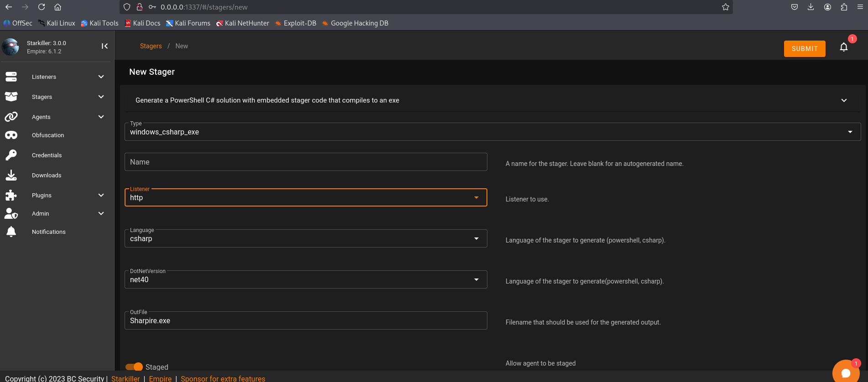The width and height of the screenshot is (868, 382).
Task: Open the browser downloads icon
Action: click(x=811, y=7)
